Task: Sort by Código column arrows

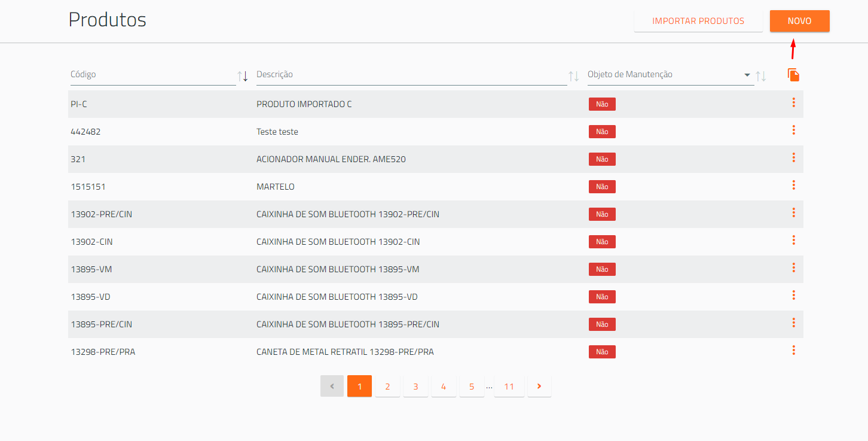Action: tap(243, 76)
